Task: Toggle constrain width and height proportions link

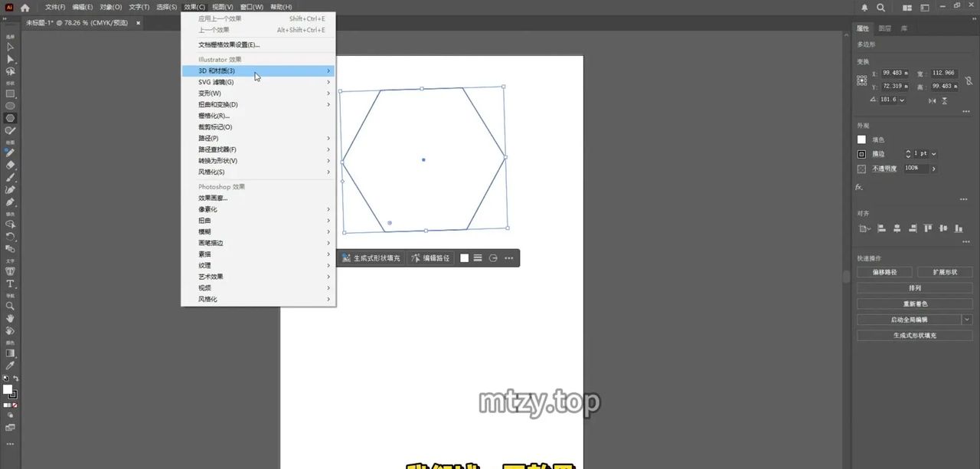Action: [969, 80]
